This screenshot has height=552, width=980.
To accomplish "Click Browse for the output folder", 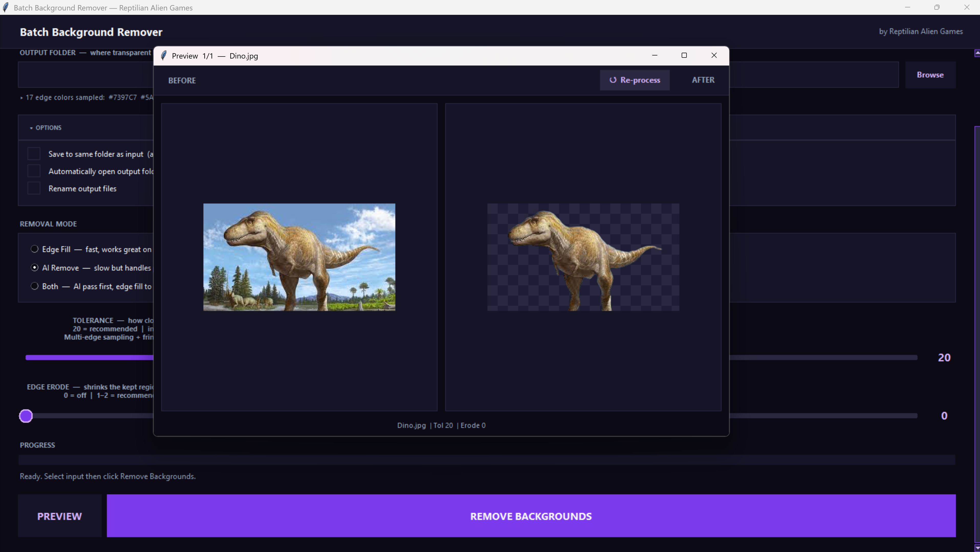I will coord(930,75).
